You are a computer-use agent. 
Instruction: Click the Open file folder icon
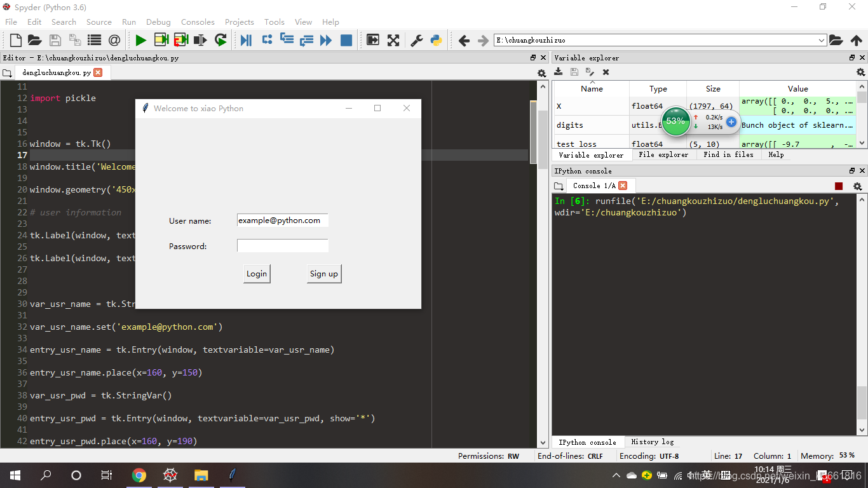click(35, 41)
